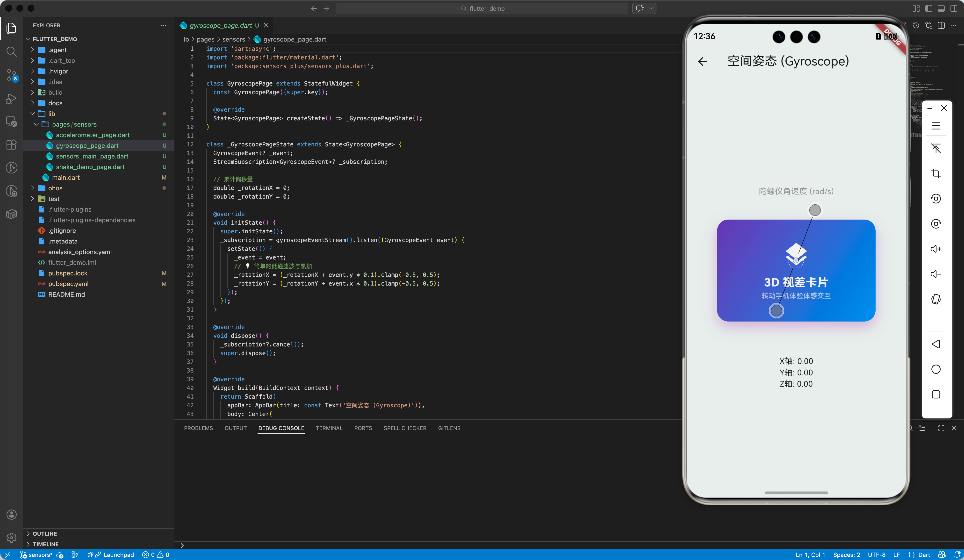Click the sensors* branch in status bar
The width and height of the screenshot is (964, 560).
pos(36,555)
